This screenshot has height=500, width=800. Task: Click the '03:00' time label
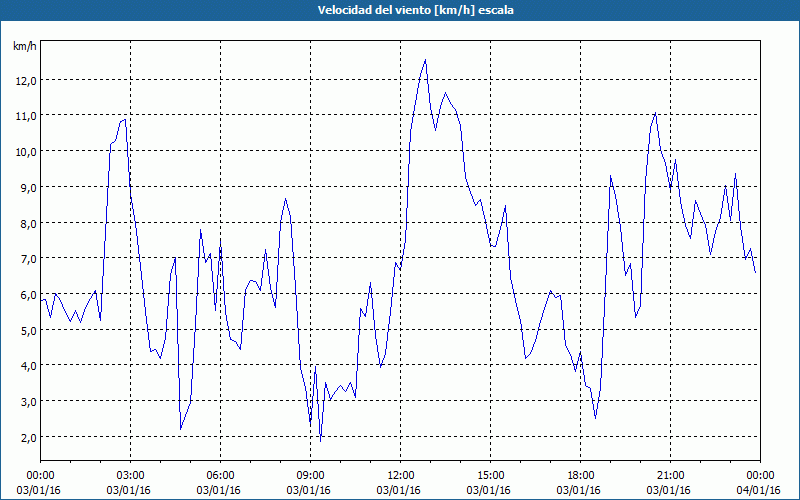[x=131, y=476]
